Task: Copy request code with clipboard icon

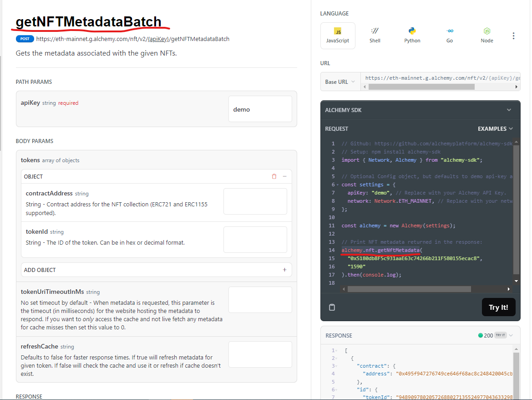Action: 332,308
